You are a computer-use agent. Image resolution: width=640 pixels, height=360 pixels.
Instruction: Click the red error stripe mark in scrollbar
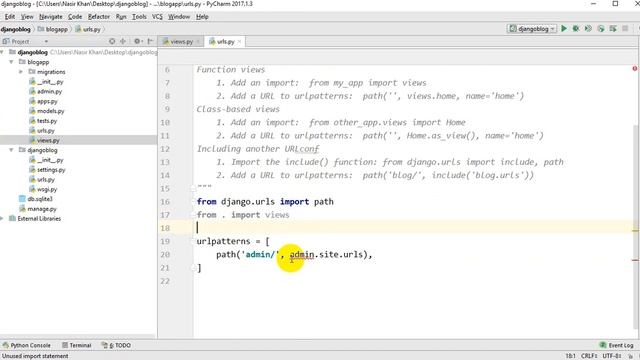point(635,260)
